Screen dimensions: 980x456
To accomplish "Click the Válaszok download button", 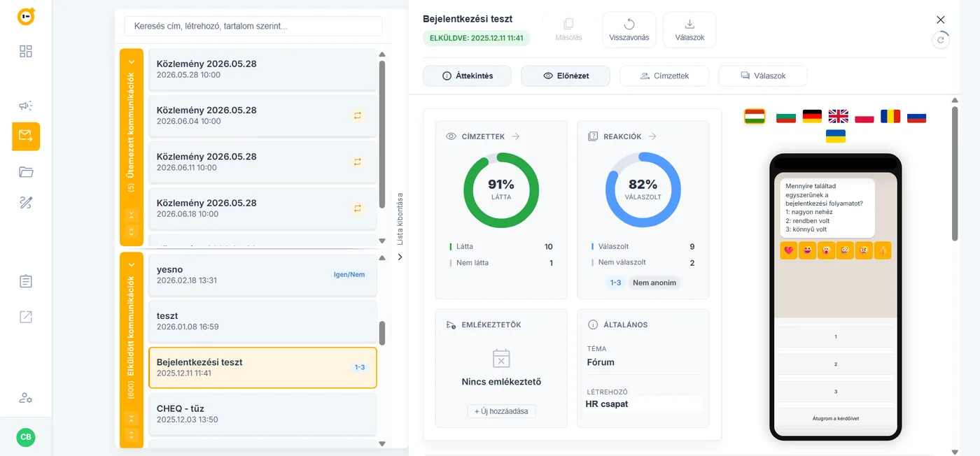I will tap(689, 29).
